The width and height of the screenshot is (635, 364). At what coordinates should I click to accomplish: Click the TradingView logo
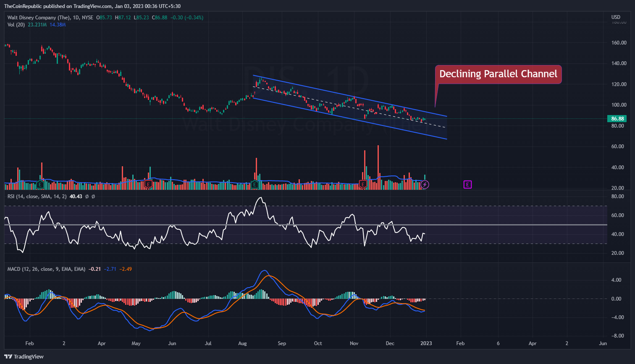pos(24,356)
